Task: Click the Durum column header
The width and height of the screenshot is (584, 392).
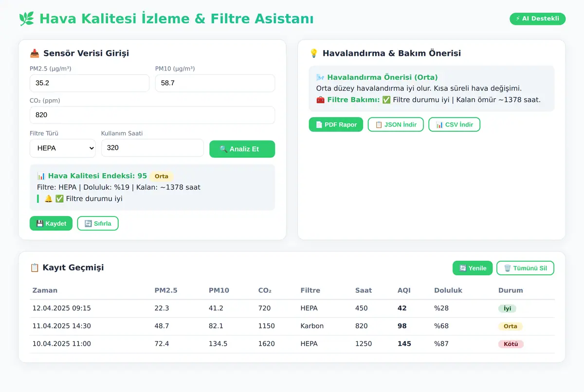Action: coord(511,290)
